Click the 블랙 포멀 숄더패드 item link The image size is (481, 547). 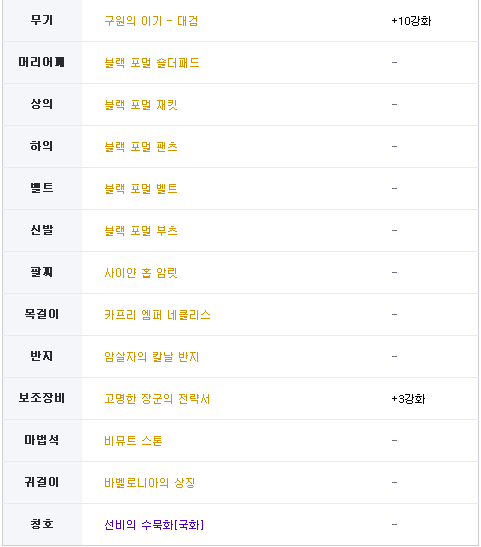pyautogui.click(x=152, y=63)
